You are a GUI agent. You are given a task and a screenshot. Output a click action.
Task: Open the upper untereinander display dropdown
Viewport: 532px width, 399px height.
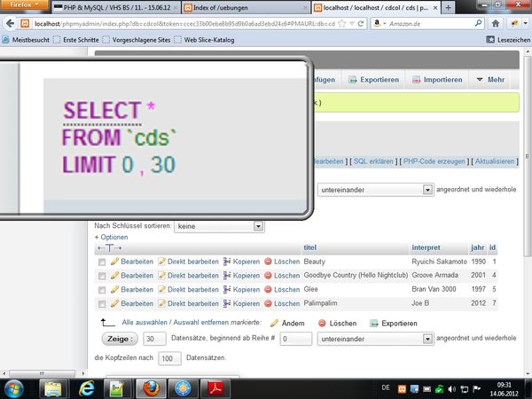pyautogui.click(x=375, y=190)
